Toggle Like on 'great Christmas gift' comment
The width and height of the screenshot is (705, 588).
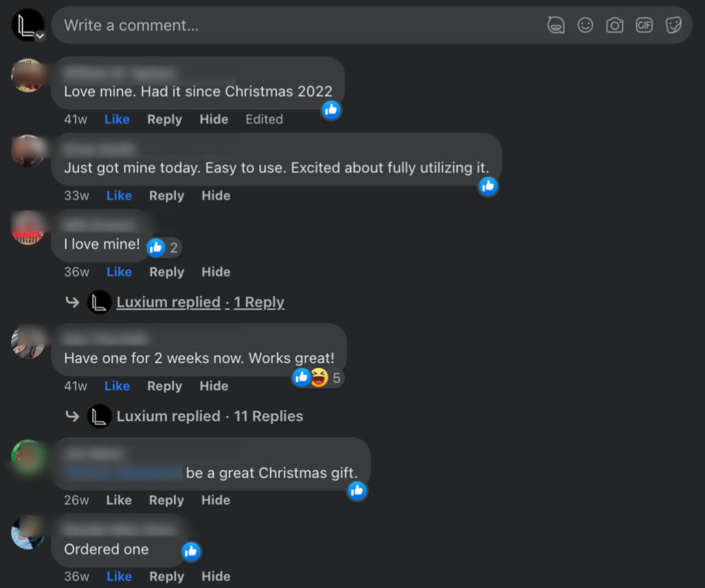tap(118, 500)
